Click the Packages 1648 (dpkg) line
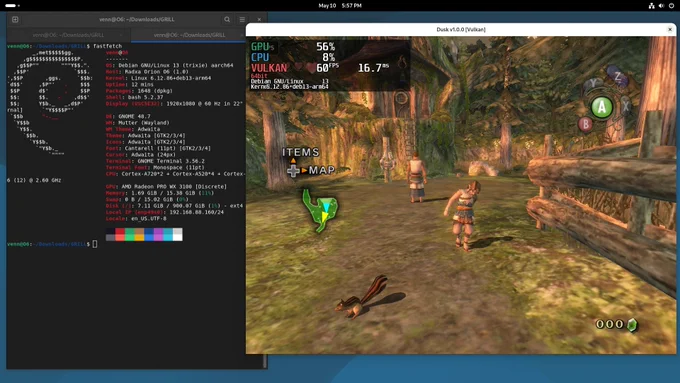Screen dimensions: 680x383 [x=139, y=91]
